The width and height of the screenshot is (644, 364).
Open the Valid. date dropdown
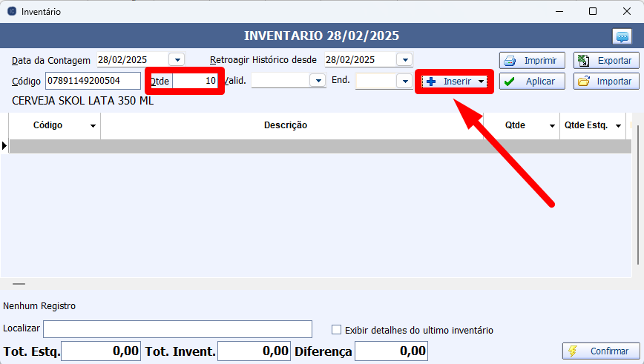(x=318, y=81)
